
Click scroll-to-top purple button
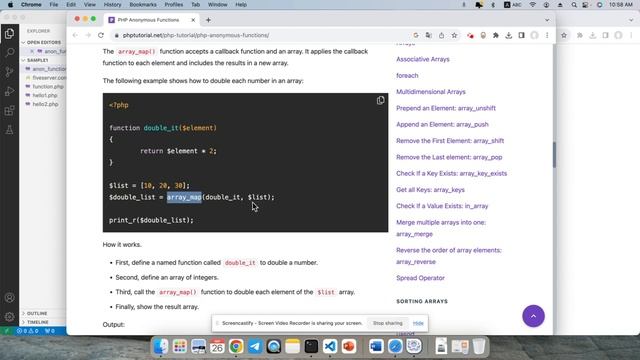tap(533, 316)
